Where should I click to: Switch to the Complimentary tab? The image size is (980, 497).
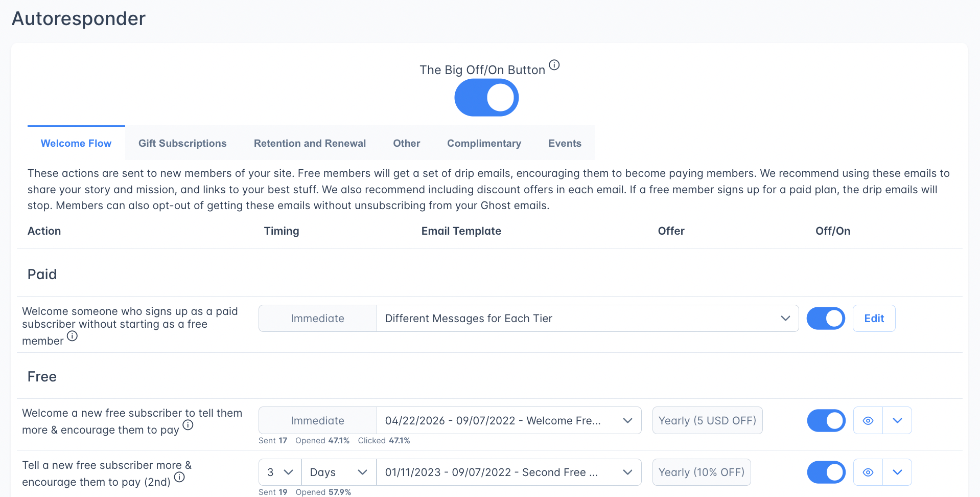tap(484, 143)
